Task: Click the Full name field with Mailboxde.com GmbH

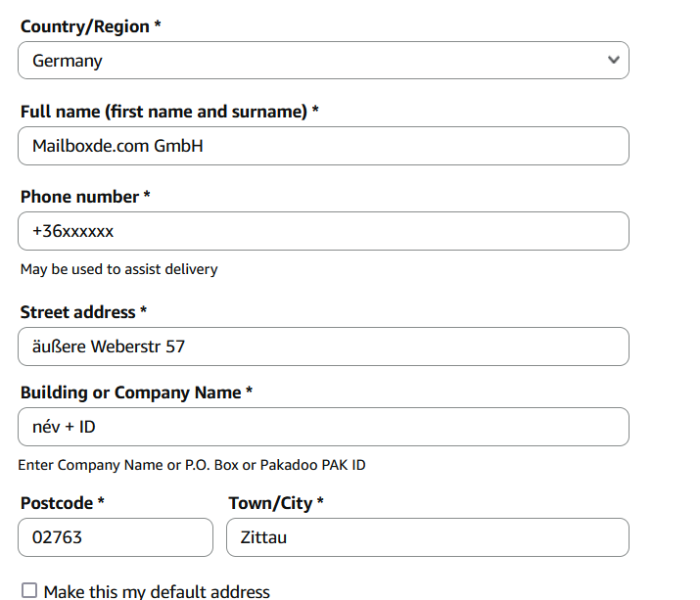Action: 323,146
